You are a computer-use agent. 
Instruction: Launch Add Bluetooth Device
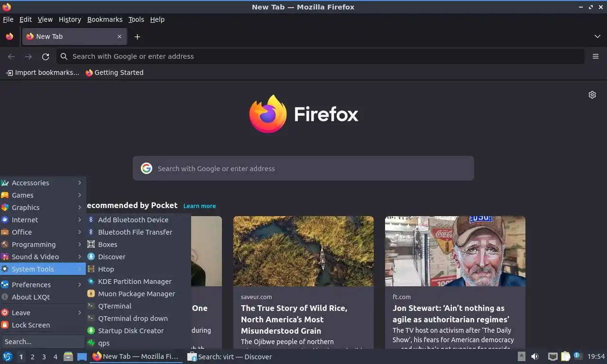(x=138, y=220)
